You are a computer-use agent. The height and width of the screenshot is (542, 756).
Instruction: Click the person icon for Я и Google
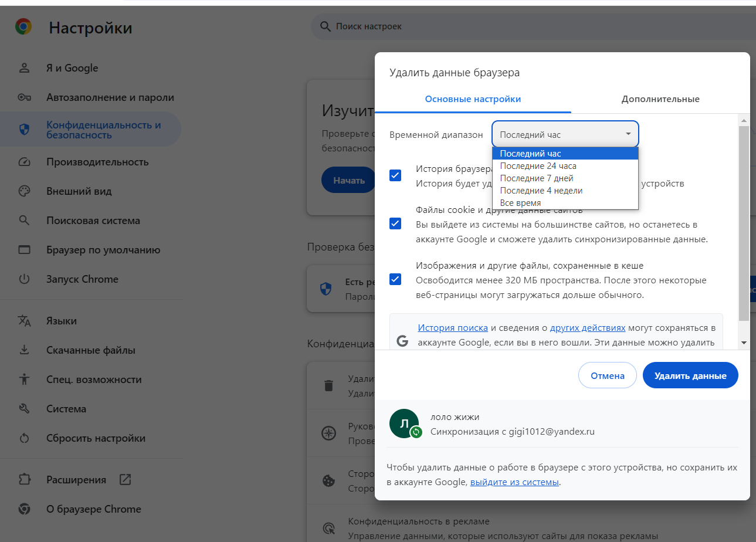[24, 68]
